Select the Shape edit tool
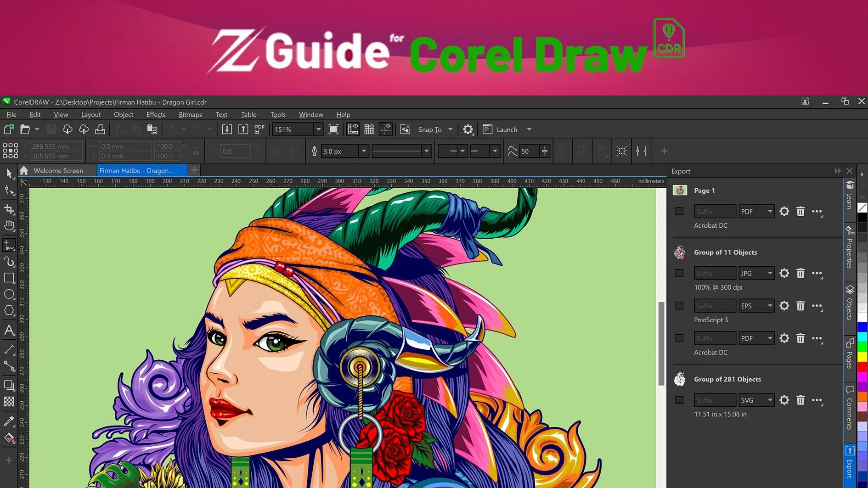Viewport: 868px width, 488px height. (9, 191)
